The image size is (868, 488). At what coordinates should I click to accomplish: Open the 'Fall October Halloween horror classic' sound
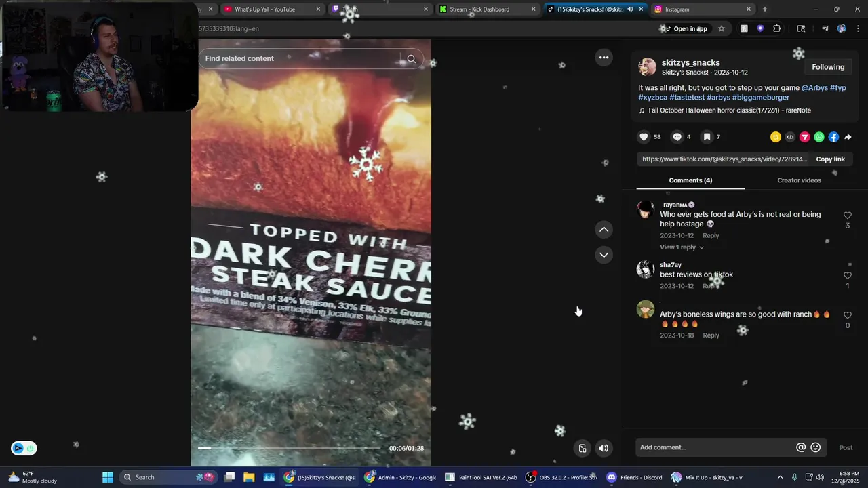(729, 110)
